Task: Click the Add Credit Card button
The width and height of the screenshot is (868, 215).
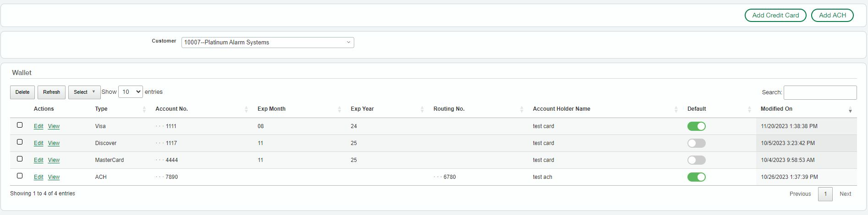Action: (775, 15)
